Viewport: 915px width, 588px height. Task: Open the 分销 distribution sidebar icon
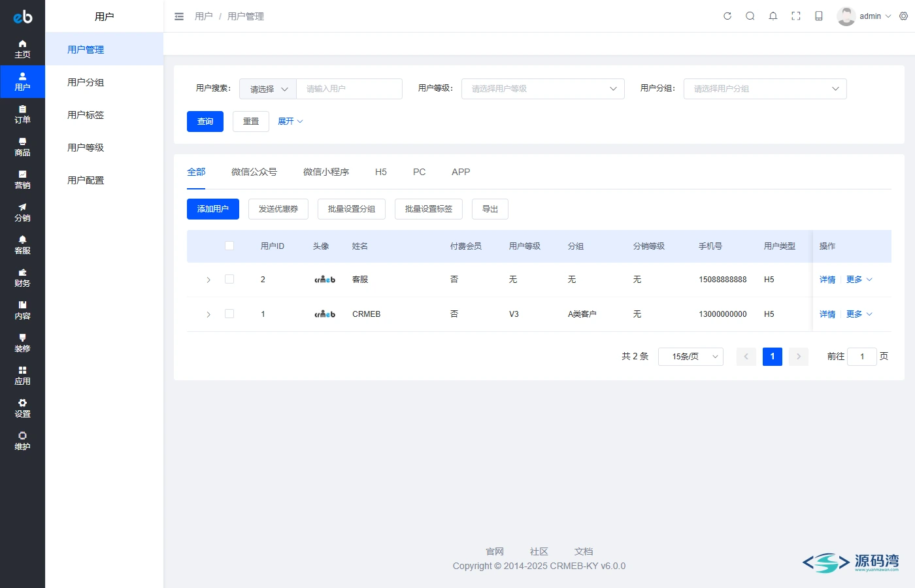point(22,212)
